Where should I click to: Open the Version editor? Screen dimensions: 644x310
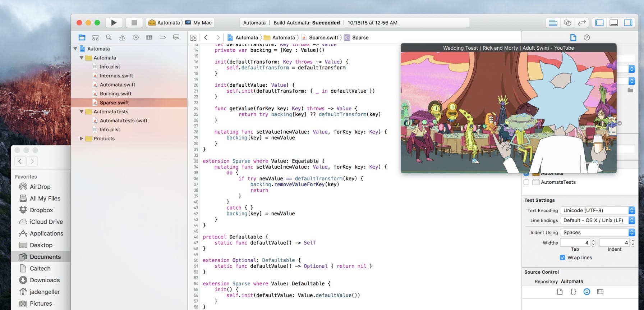(581, 23)
